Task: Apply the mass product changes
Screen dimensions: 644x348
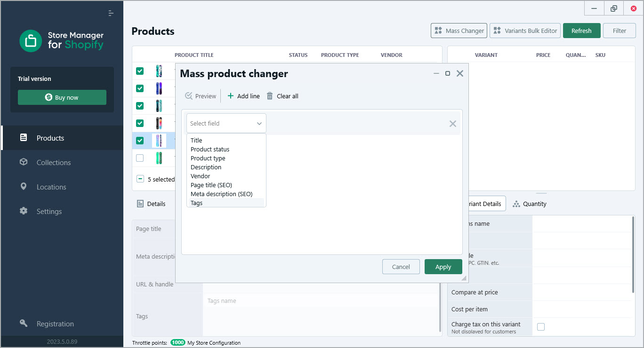Action: click(443, 267)
